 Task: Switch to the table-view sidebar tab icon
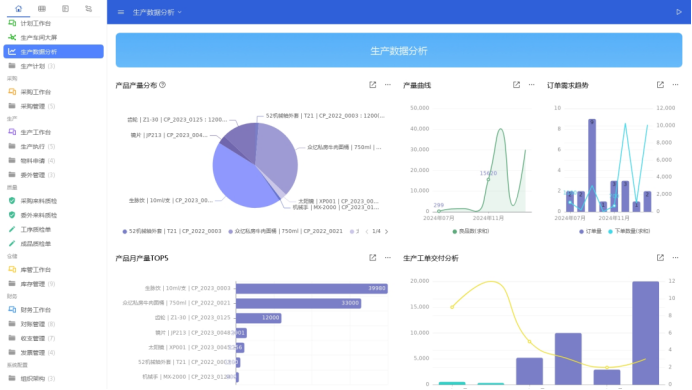[x=42, y=8]
